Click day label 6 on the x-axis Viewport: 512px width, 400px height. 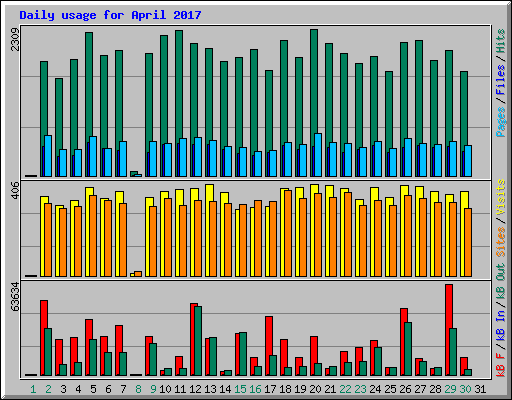point(108,389)
